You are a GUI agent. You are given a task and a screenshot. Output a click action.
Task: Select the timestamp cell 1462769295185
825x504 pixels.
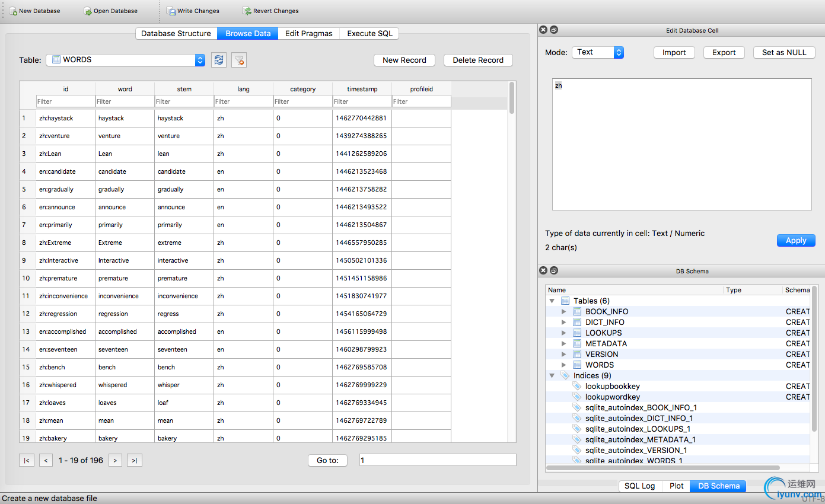pos(362,438)
